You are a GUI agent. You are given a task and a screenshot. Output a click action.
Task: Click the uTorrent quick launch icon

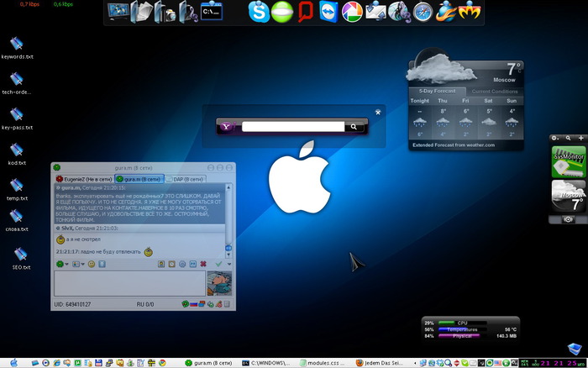click(77, 363)
